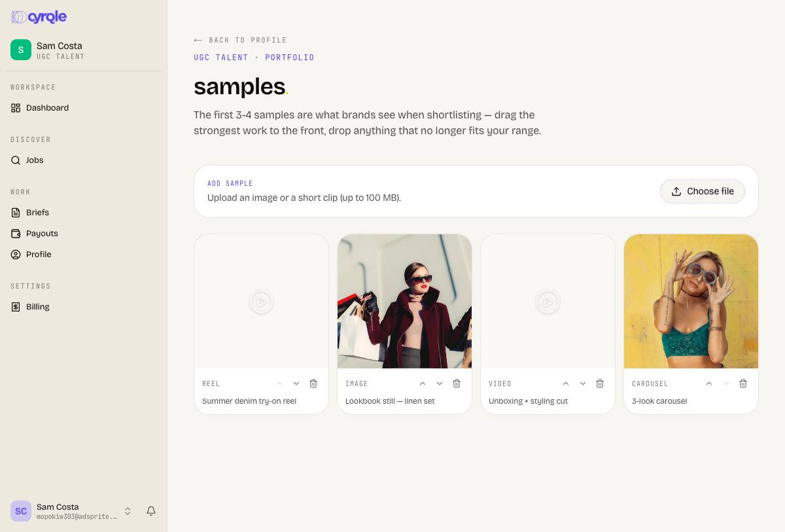Click the mopokiw303 email text

coord(77,517)
